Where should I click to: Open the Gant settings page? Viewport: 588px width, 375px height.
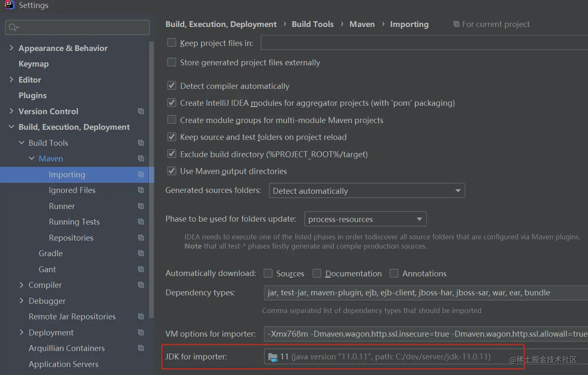47,269
